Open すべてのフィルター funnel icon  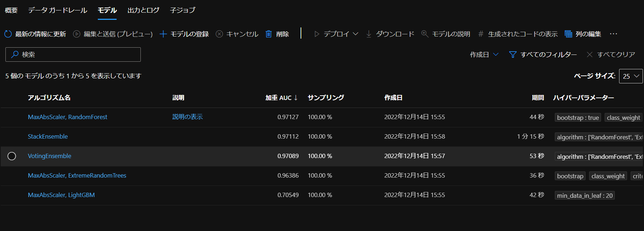513,55
